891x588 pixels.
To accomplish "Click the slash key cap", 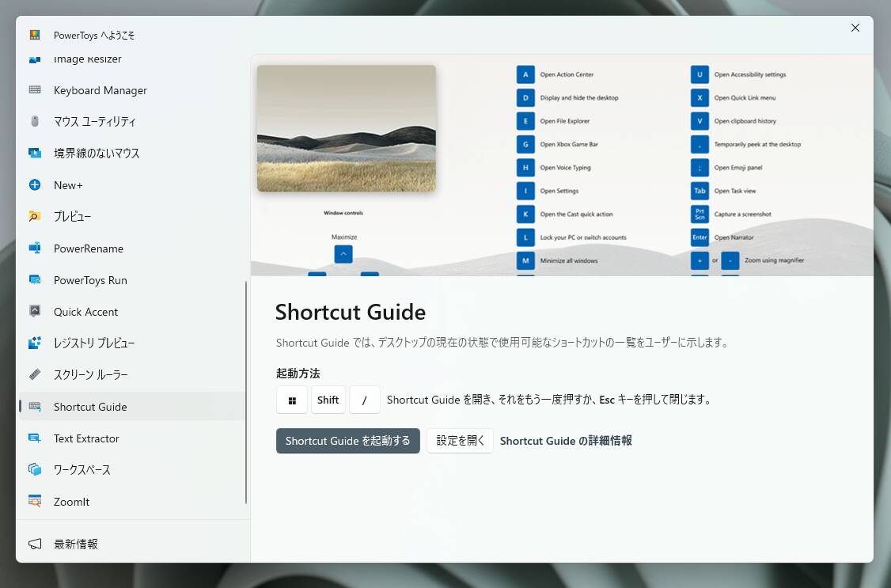I will 364,400.
